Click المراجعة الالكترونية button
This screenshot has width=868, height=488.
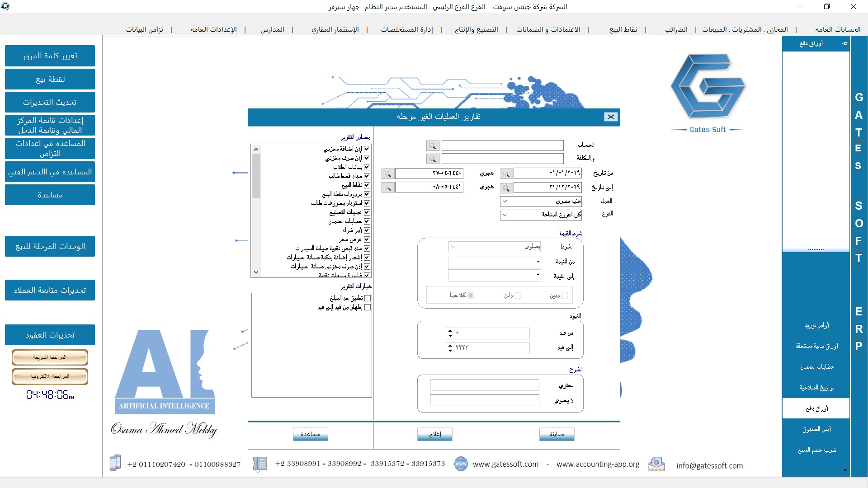tap(50, 376)
